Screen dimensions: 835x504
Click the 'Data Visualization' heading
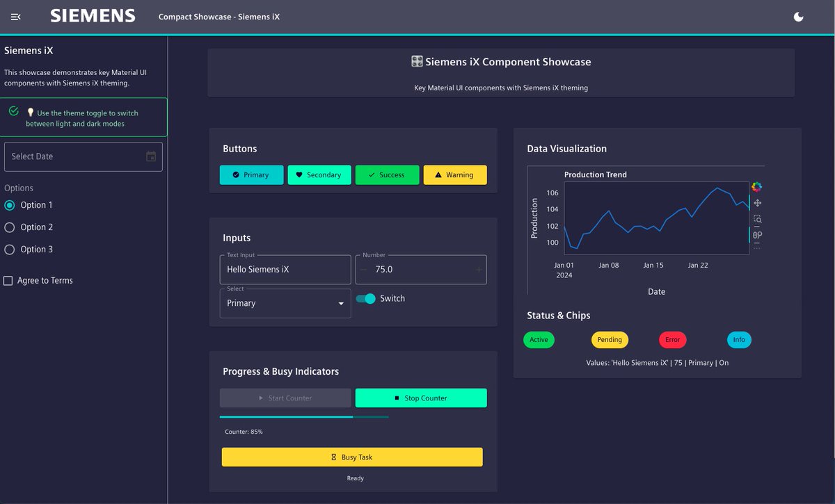coord(567,149)
